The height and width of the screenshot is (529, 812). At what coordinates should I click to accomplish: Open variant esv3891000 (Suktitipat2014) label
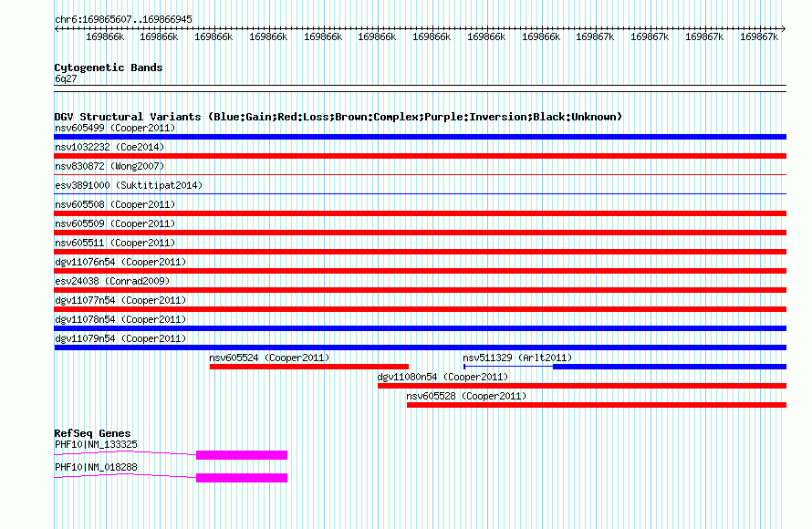(129, 185)
